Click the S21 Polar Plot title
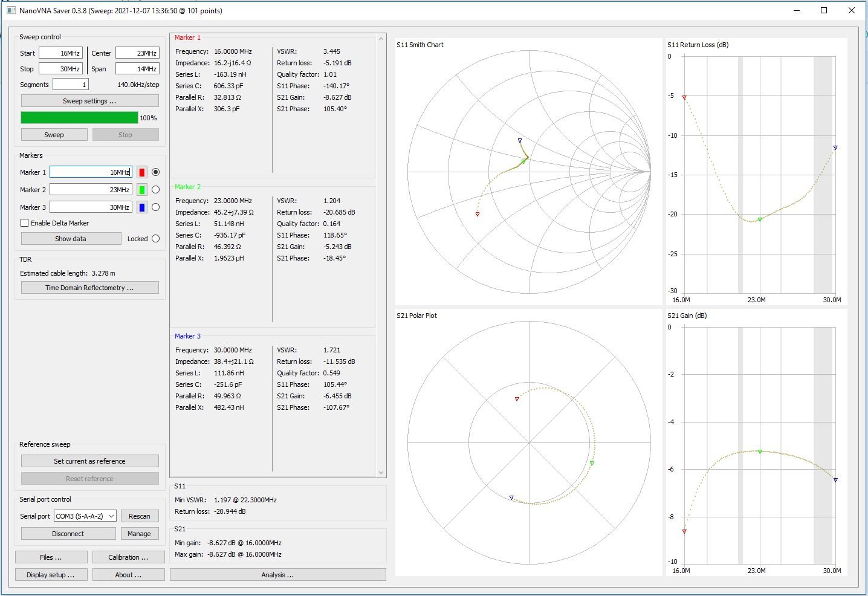The width and height of the screenshot is (868, 596). pos(417,316)
